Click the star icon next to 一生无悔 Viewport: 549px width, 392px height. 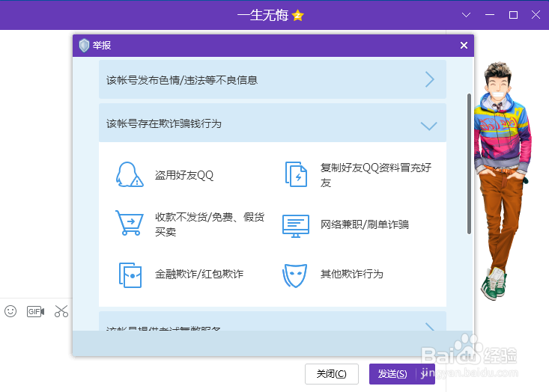(297, 16)
